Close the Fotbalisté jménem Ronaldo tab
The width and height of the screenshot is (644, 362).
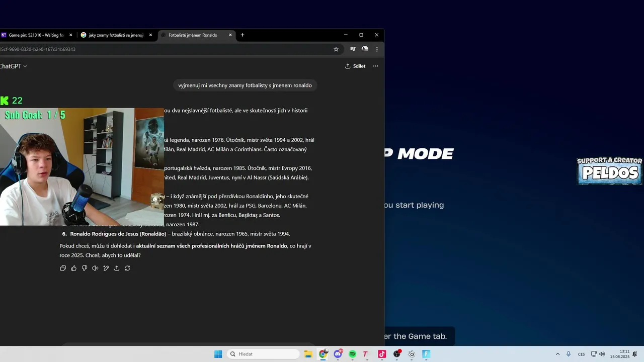[x=230, y=35]
